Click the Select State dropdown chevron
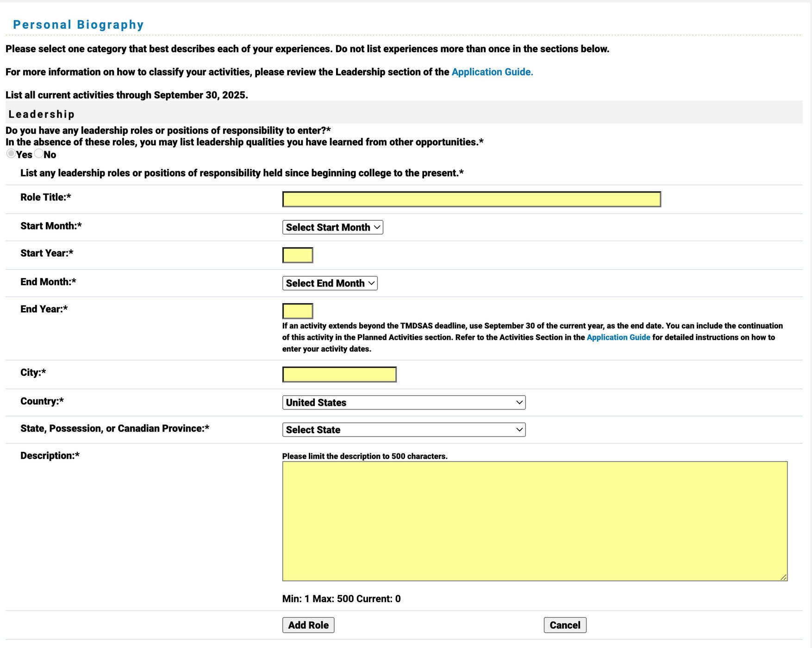This screenshot has height=648, width=812. [519, 430]
